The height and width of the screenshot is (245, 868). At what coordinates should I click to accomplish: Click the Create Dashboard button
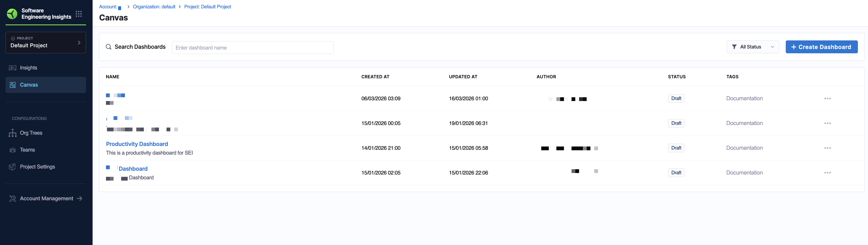tap(821, 47)
